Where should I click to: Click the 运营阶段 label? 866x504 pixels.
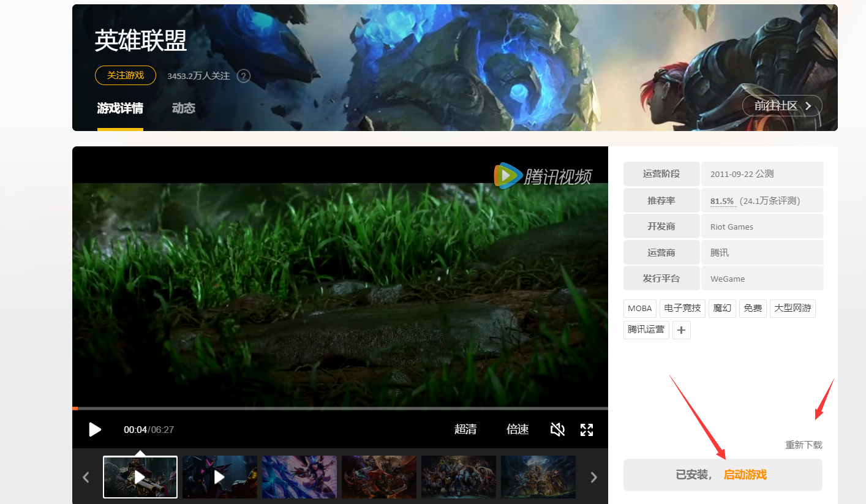point(661,174)
